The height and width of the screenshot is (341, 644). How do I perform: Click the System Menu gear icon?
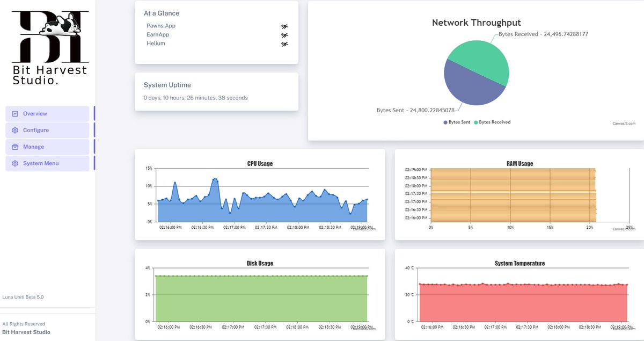point(15,163)
